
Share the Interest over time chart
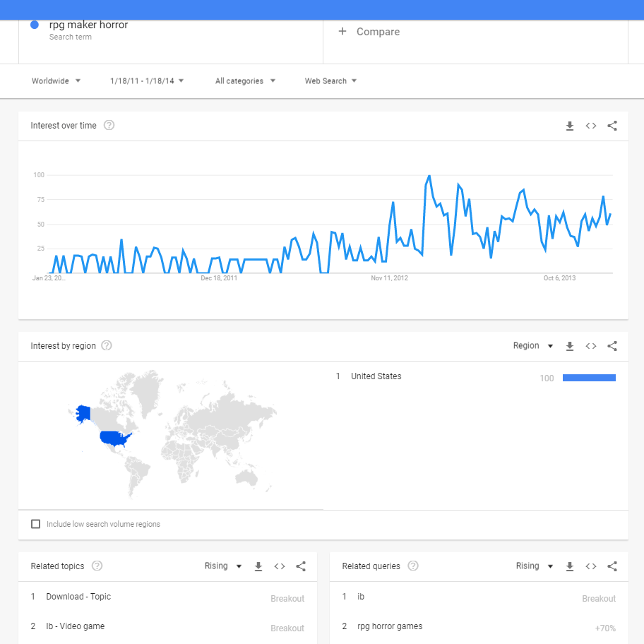coord(612,126)
